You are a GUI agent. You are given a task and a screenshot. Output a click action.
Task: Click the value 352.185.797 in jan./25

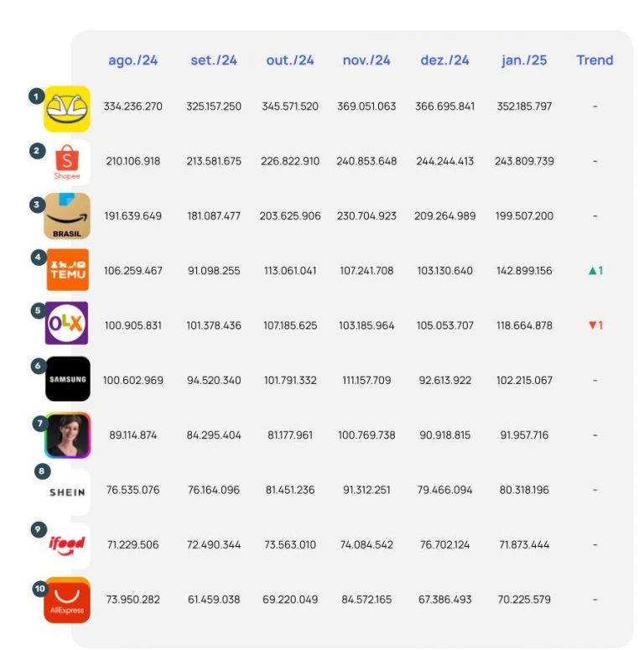pos(526,107)
